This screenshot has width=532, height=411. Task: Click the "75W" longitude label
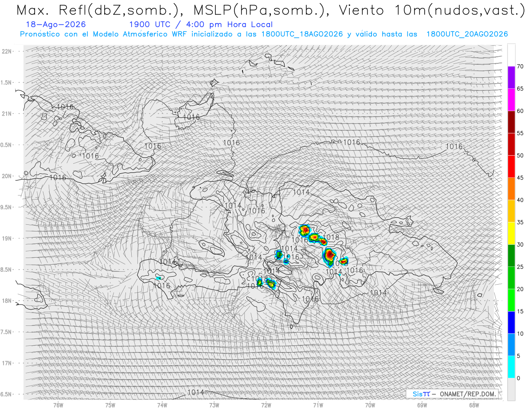pos(110,405)
